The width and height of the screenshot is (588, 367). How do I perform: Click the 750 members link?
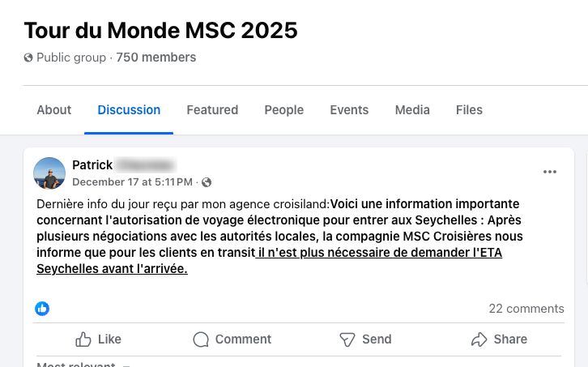(156, 58)
